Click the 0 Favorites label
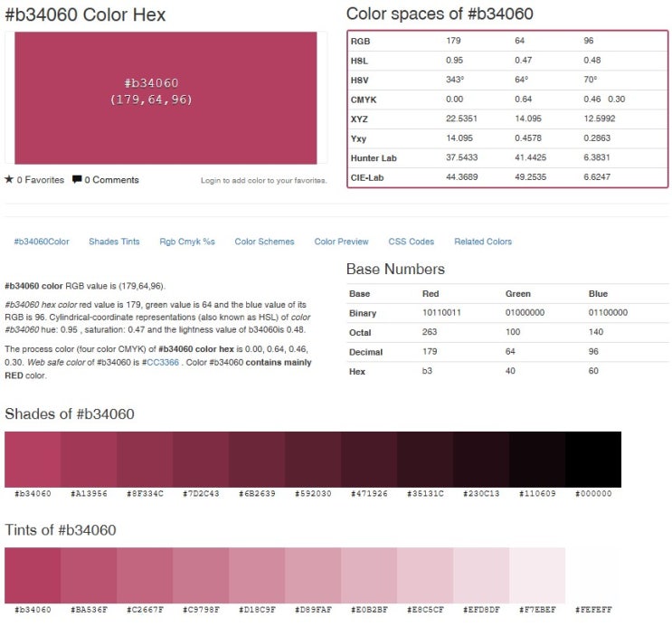 tap(41, 180)
